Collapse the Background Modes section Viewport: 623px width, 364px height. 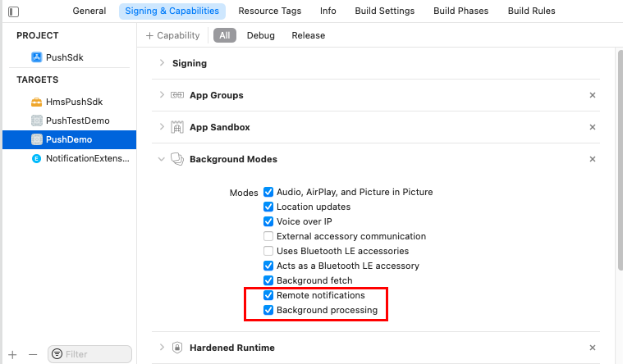coord(162,159)
